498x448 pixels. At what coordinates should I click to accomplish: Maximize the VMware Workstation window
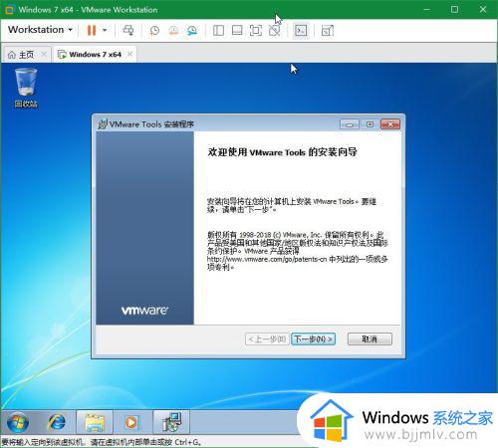point(454,9)
